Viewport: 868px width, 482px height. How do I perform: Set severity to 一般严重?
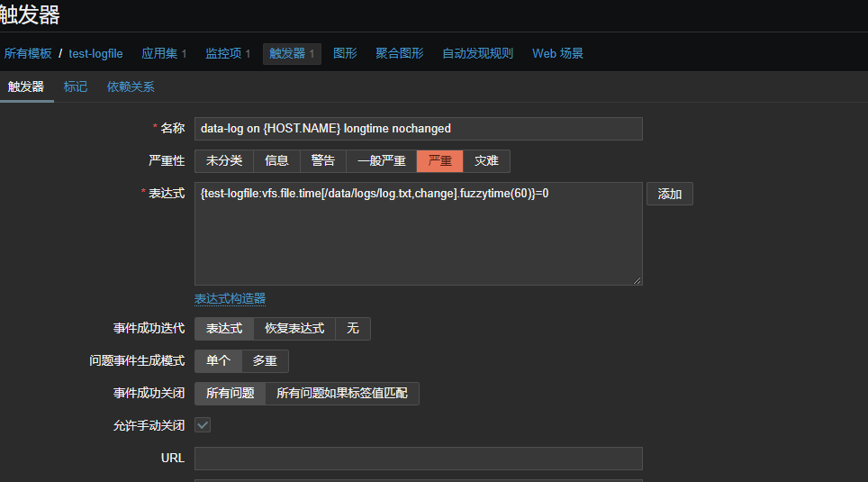(382, 161)
